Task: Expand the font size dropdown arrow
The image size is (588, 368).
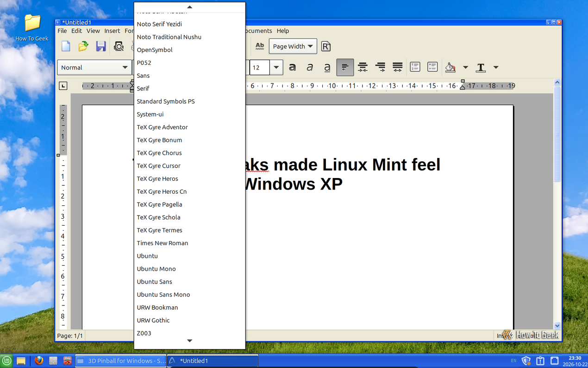Action: click(276, 67)
